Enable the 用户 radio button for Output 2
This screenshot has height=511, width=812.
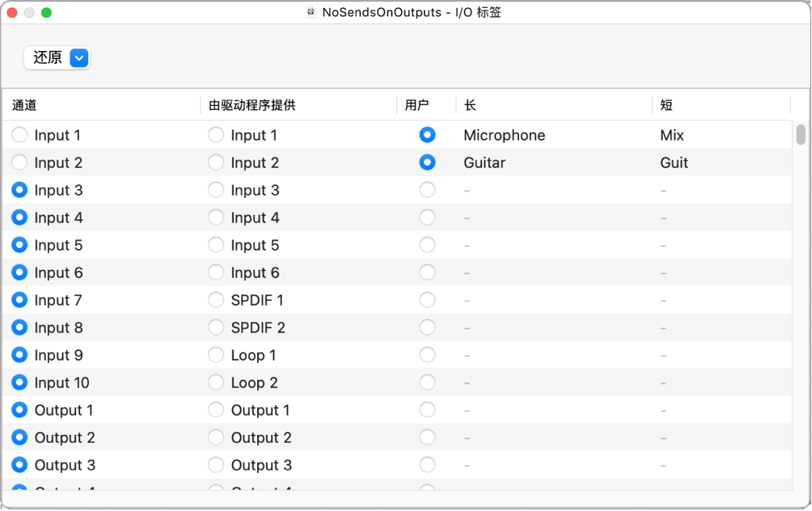[x=427, y=437]
